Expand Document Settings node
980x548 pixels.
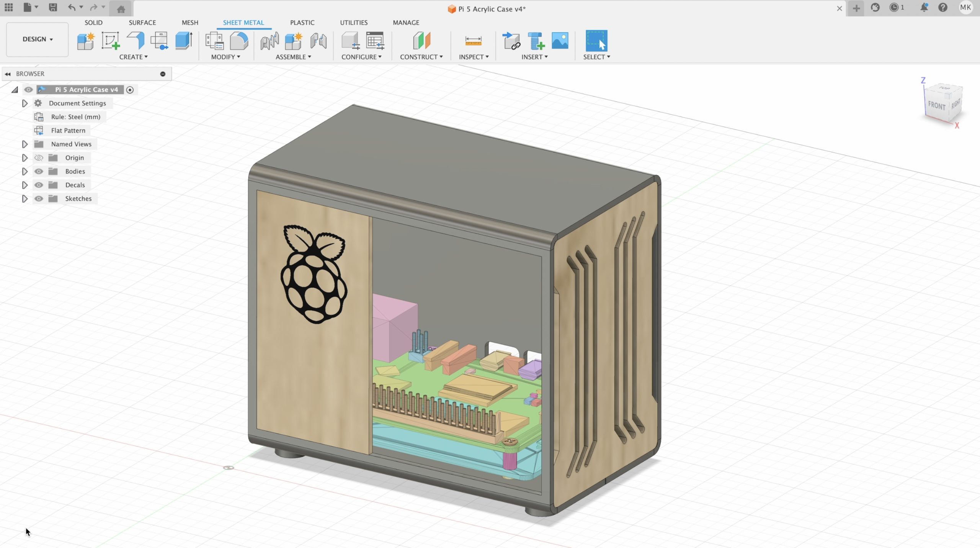24,103
